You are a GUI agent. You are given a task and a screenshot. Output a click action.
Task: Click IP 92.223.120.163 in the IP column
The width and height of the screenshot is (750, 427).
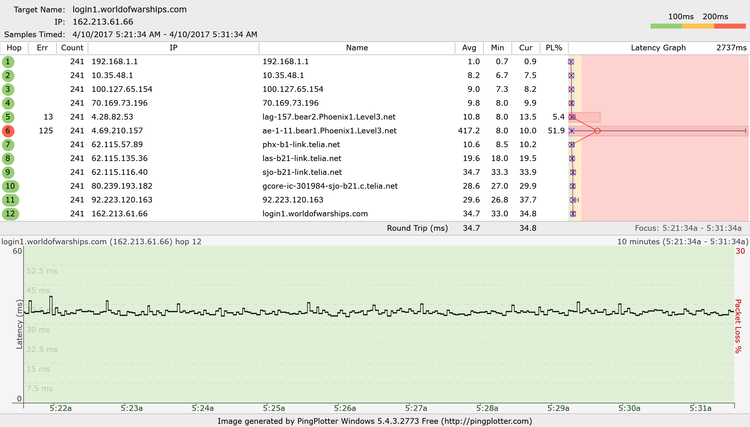(x=122, y=200)
